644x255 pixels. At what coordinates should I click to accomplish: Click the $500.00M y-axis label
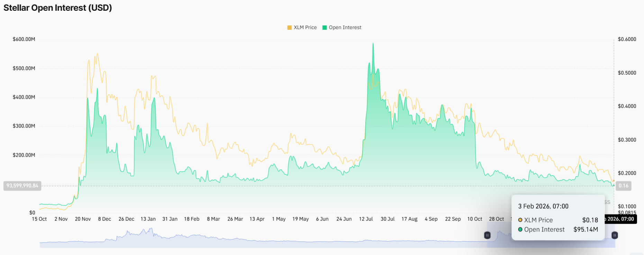24,68
